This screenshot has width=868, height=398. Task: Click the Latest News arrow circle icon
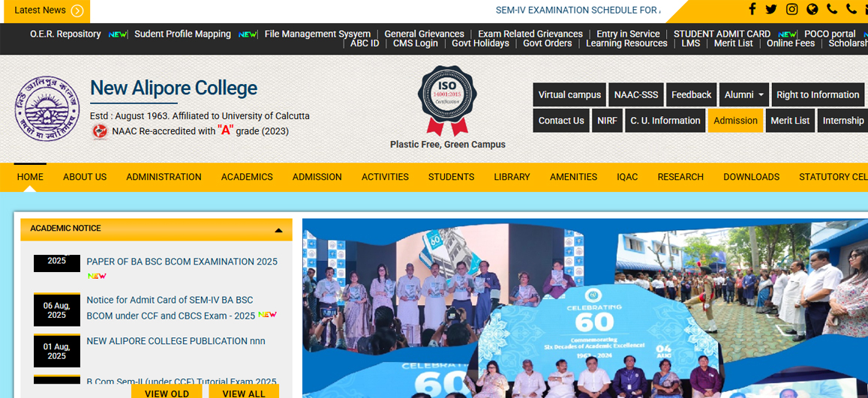77,10
